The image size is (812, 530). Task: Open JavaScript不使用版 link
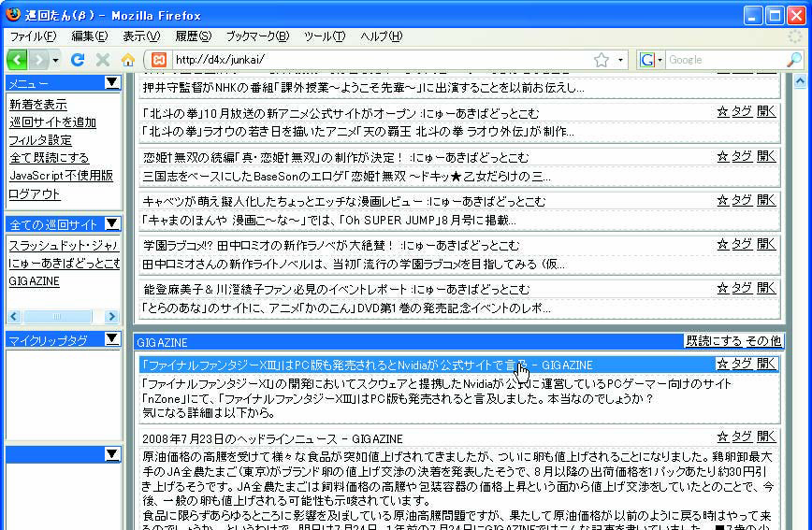coord(61,176)
